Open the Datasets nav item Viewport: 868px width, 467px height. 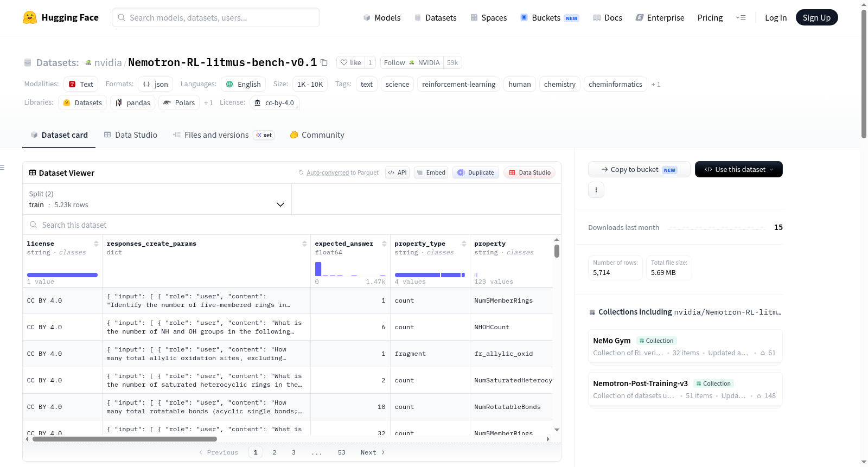pos(435,17)
